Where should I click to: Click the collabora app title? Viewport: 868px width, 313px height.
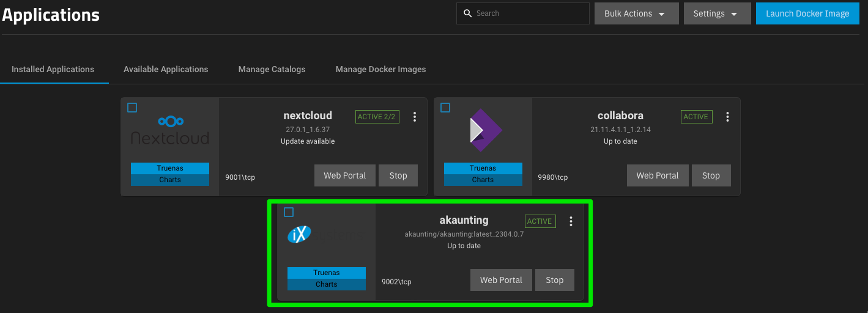pos(620,116)
